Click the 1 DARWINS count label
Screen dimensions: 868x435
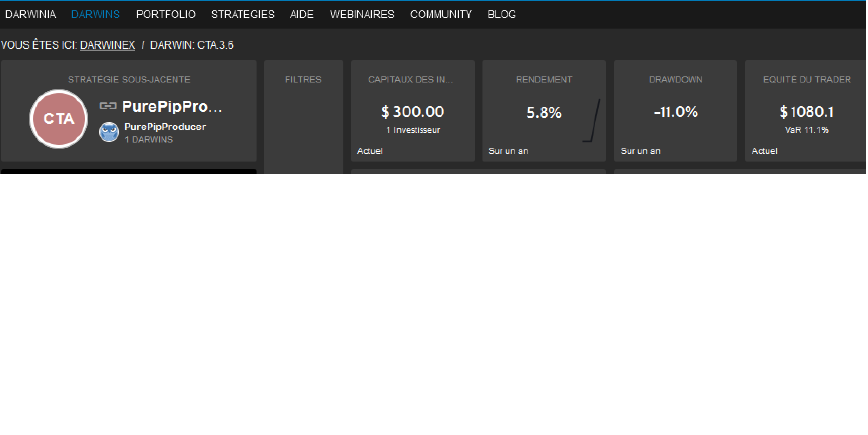[149, 140]
